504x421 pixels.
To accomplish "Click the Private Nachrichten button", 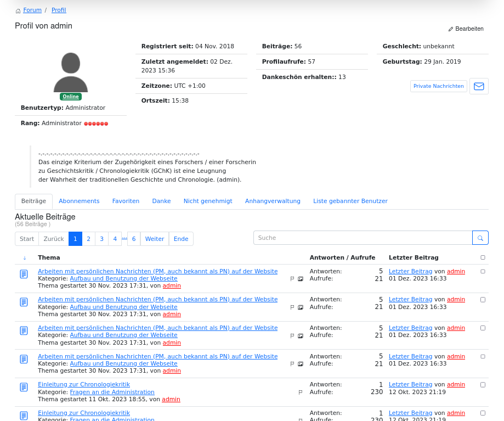I will [438, 86].
